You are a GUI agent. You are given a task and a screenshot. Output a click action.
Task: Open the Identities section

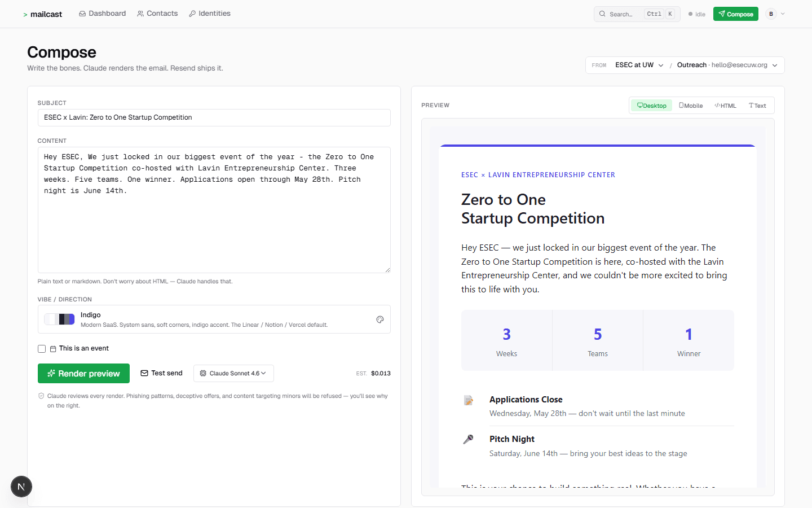click(210, 14)
